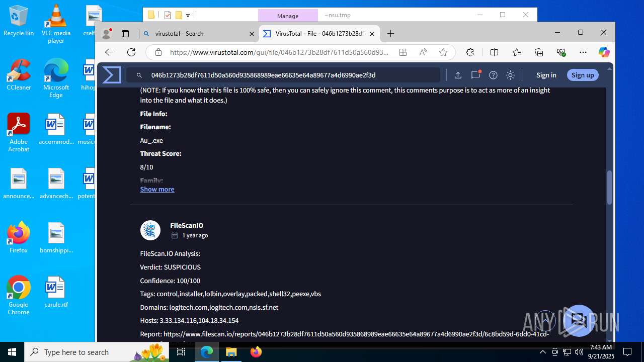Click the search magnifier in VirusTotal bar

(139, 75)
